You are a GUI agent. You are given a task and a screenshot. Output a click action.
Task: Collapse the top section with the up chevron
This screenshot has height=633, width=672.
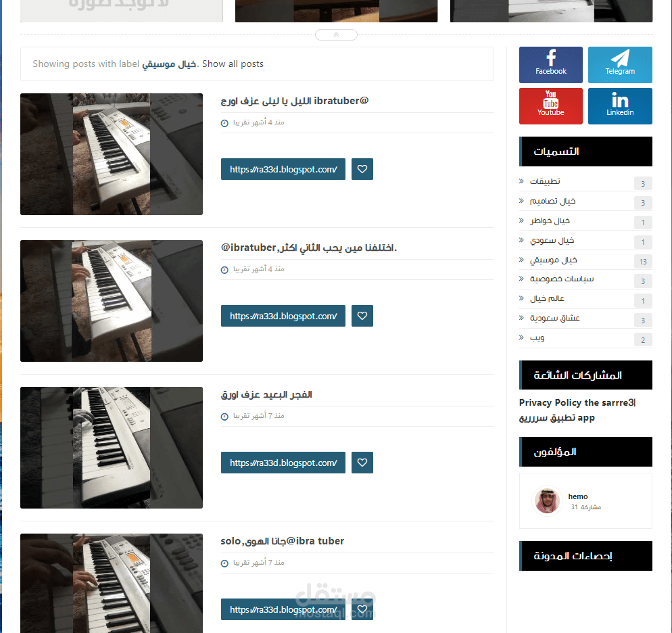[x=337, y=34]
